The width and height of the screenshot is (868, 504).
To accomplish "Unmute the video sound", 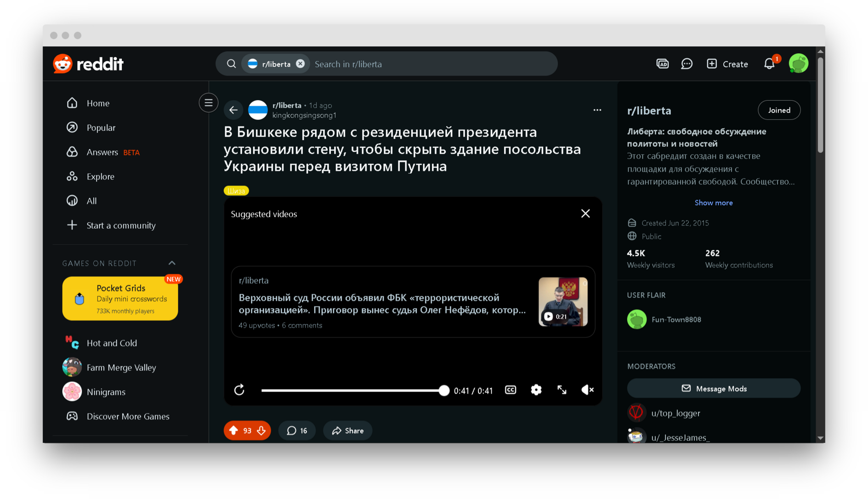I will (x=587, y=390).
